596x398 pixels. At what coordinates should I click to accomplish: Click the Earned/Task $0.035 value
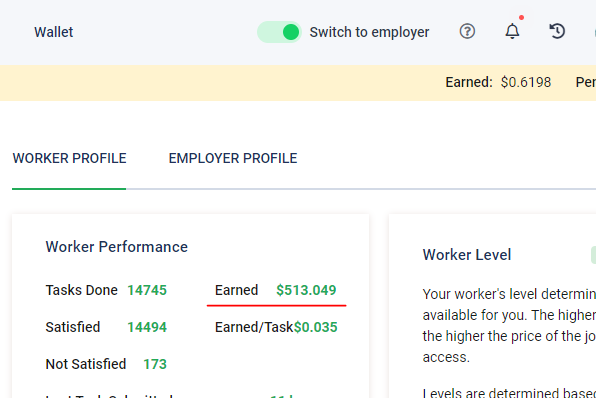[315, 327]
